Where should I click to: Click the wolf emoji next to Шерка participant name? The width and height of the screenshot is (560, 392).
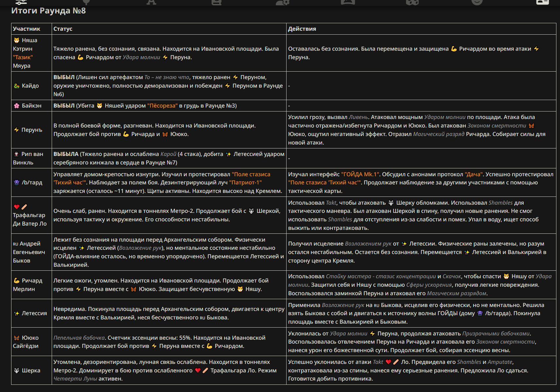pyautogui.click(x=16, y=370)
